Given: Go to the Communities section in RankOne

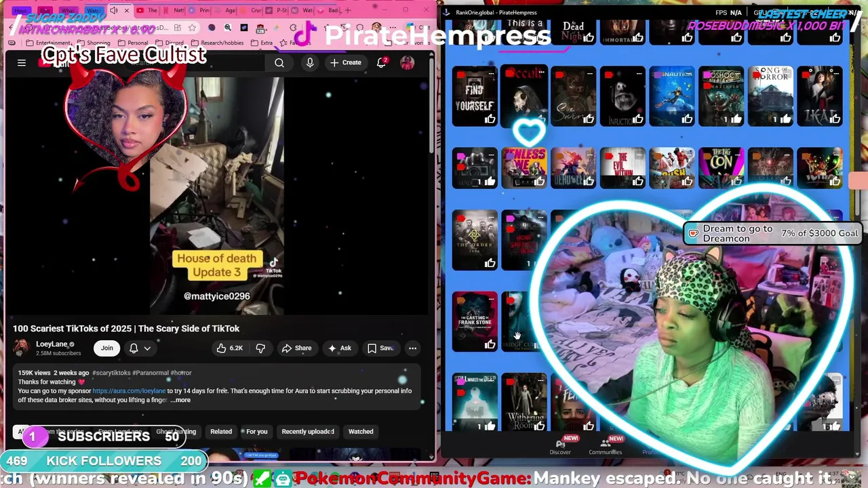Looking at the screenshot, I should pos(606,447).
